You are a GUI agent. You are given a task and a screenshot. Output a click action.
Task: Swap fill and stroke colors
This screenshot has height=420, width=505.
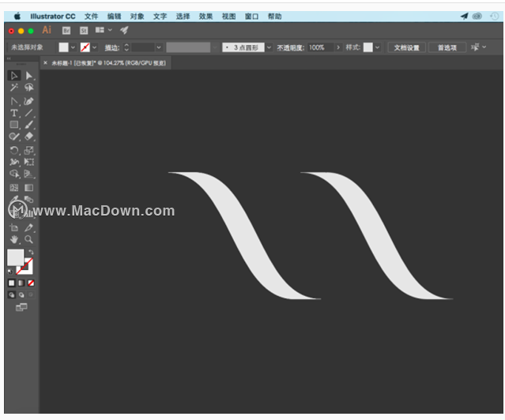coord(31,253)
